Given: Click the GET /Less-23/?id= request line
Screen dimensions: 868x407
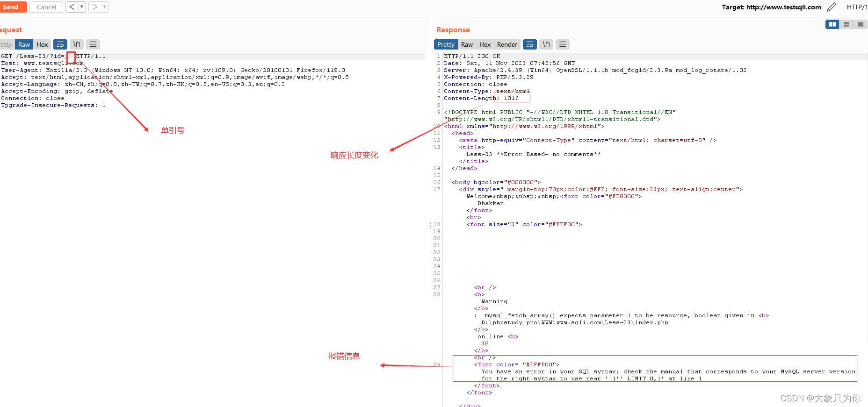Looking at the screenshot, I should pos(53,56).
